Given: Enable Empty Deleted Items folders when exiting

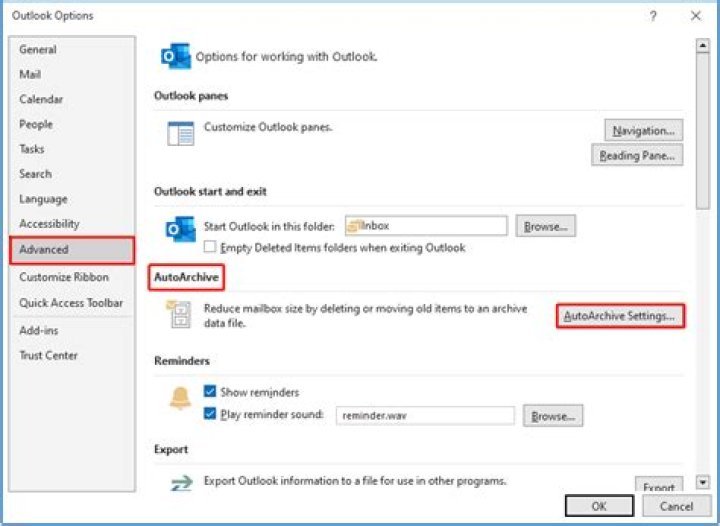Looking at the screenshot, I should point(210,247).
